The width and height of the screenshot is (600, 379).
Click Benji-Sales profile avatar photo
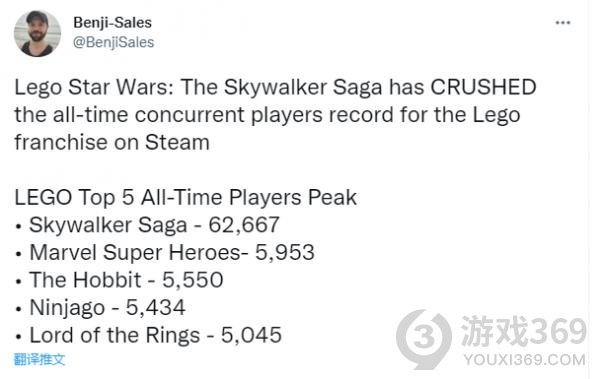37,33
